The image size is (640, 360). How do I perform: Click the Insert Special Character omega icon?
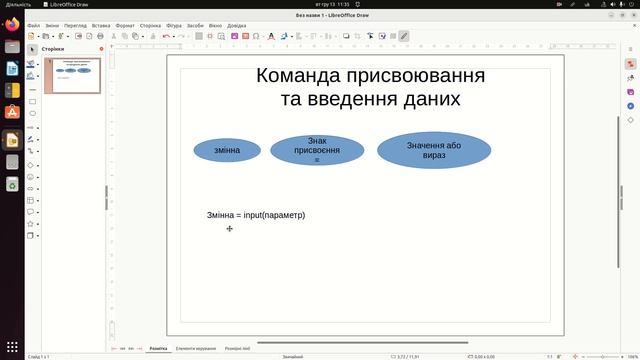tap(256, 36)
